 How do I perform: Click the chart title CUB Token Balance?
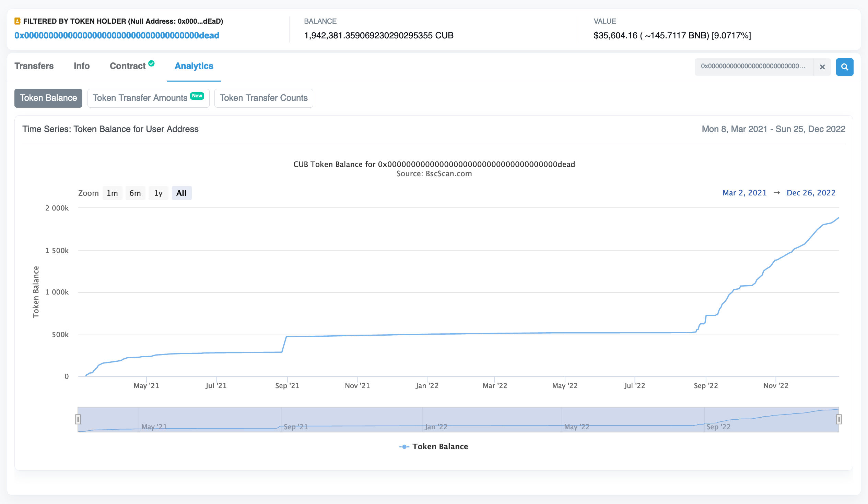click(434, 164)
